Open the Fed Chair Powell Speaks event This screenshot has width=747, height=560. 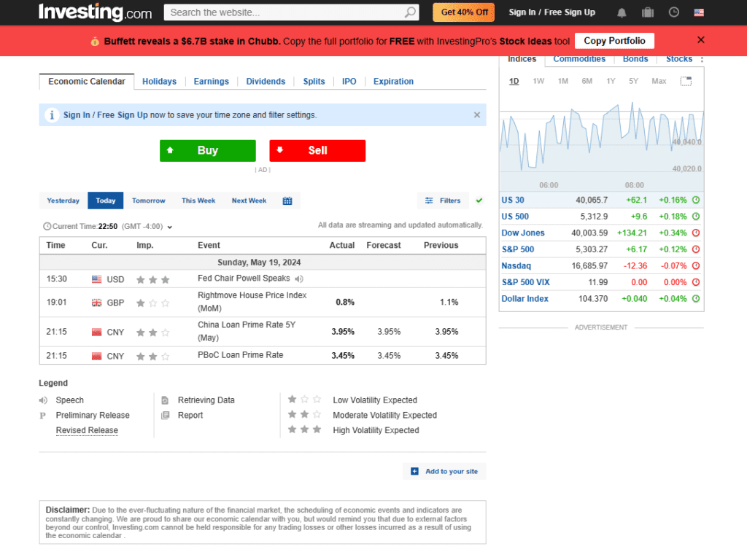pos(244,278)
